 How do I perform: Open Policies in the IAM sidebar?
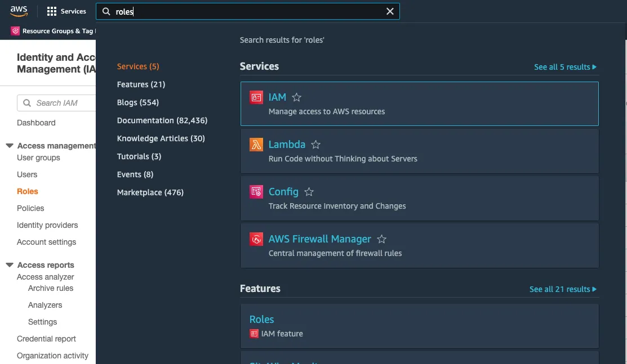point(30,208)
